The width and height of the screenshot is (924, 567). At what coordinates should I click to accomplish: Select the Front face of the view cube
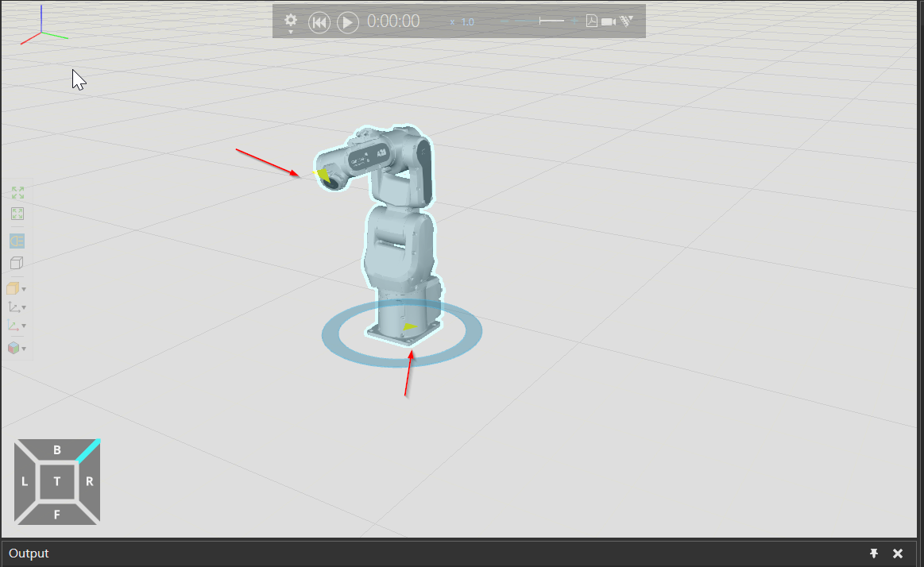point(56,512)
